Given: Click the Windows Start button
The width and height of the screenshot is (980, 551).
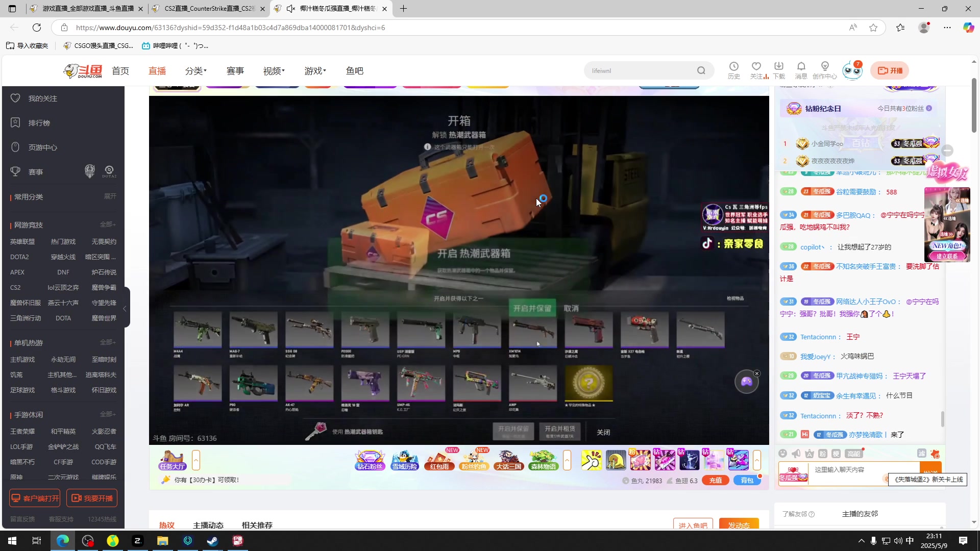Looking at the screenshot, I should [12, 541].
